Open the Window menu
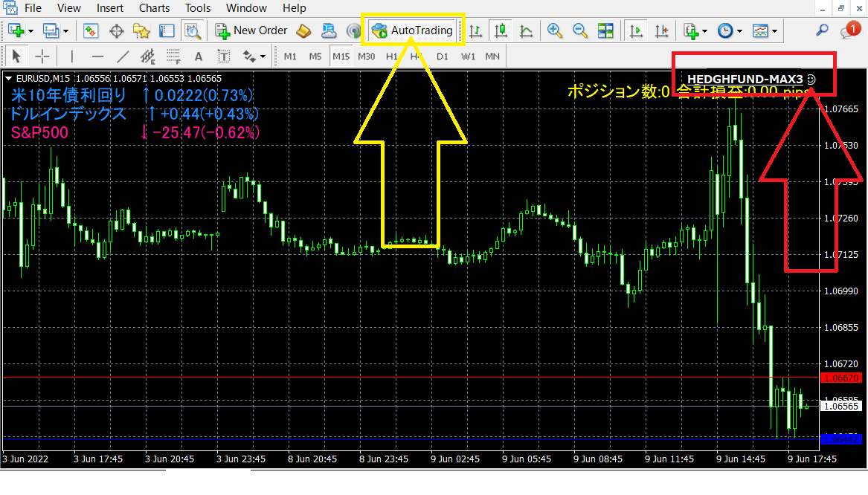 pos(246,8)
